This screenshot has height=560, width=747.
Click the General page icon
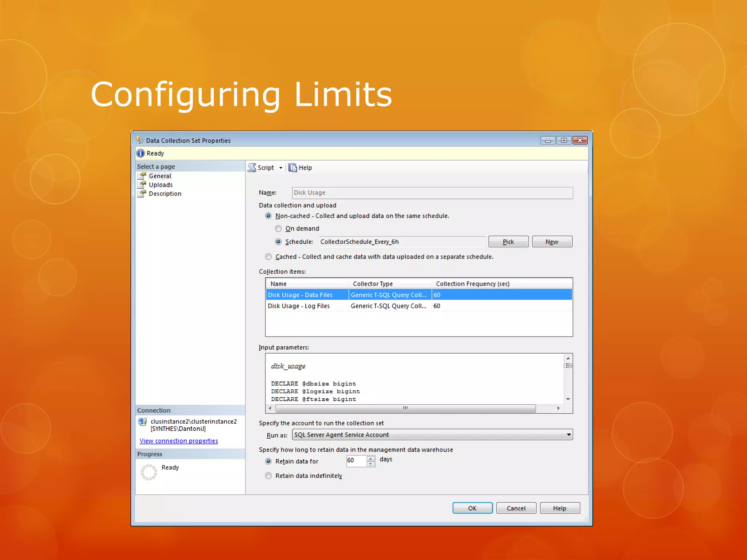(142, 176)
